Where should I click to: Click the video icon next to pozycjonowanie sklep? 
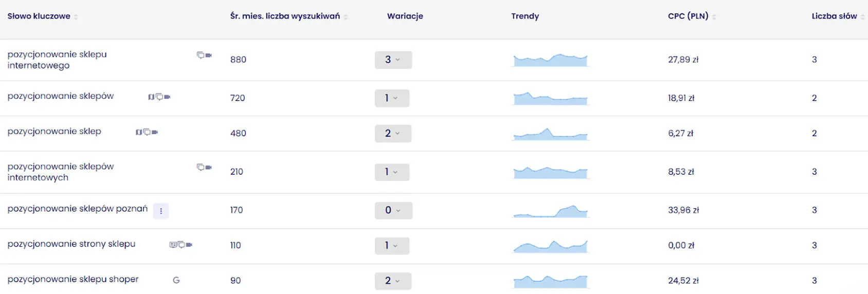click(155, 132)
